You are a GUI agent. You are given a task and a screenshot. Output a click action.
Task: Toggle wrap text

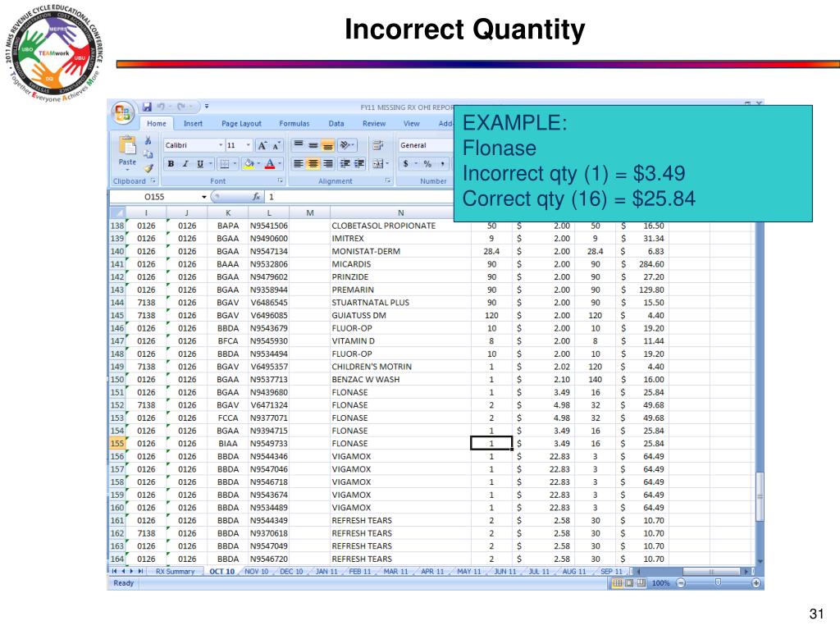pos(378,145)
